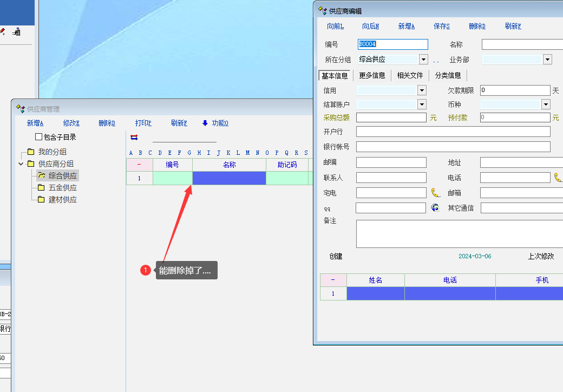Click the 供应商管理 window title icon
Viewport: 563px width, 392px height.
tap(21, 109)
